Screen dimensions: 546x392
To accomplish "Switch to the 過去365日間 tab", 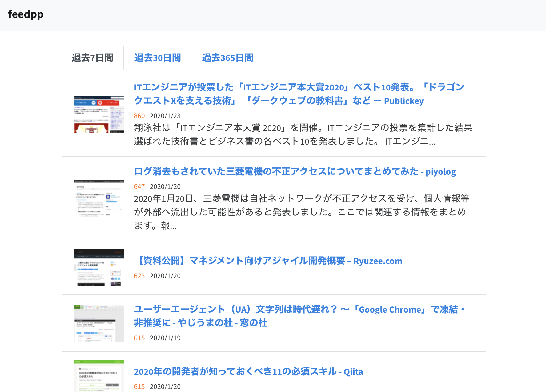I will [227, 58].
